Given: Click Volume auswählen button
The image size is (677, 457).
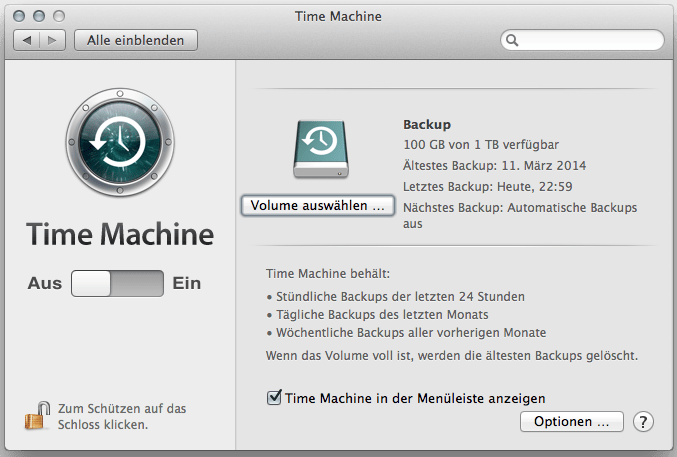Looking at the screenshot, I should tap(318, 206).
